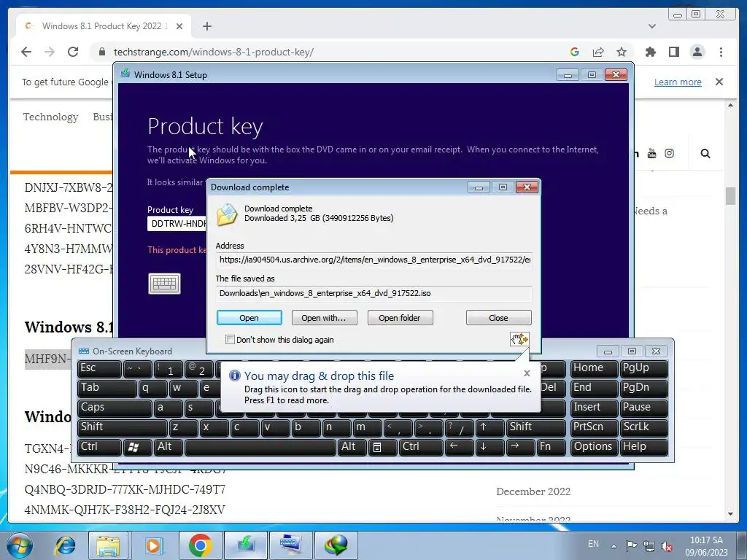Viewport: 747px width, 560px height.
Task: Bookmark this tab with star icon
Action: click(x=622, y=52)
